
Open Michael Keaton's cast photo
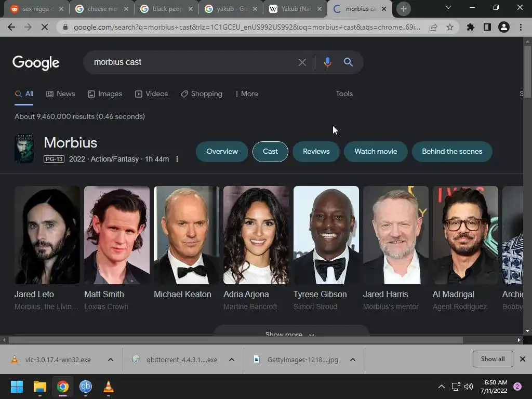(x=187, y=235)
